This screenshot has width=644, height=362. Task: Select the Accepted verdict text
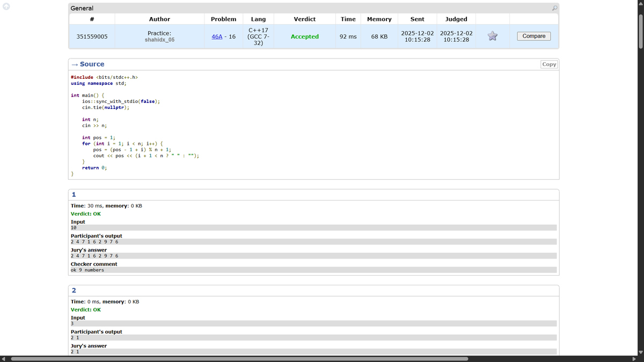[x=305, y=36]
